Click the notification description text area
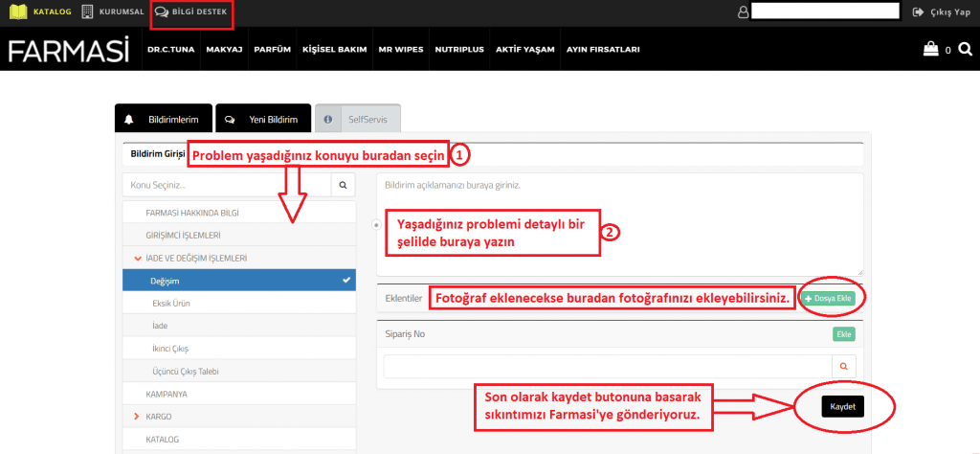 (x=620, y=224)
